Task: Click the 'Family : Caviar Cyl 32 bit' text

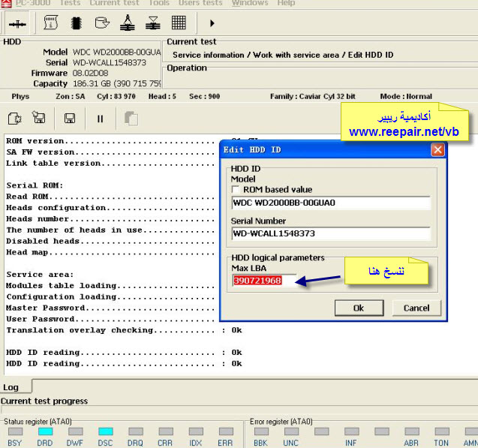Action: (x=313, y=97)
